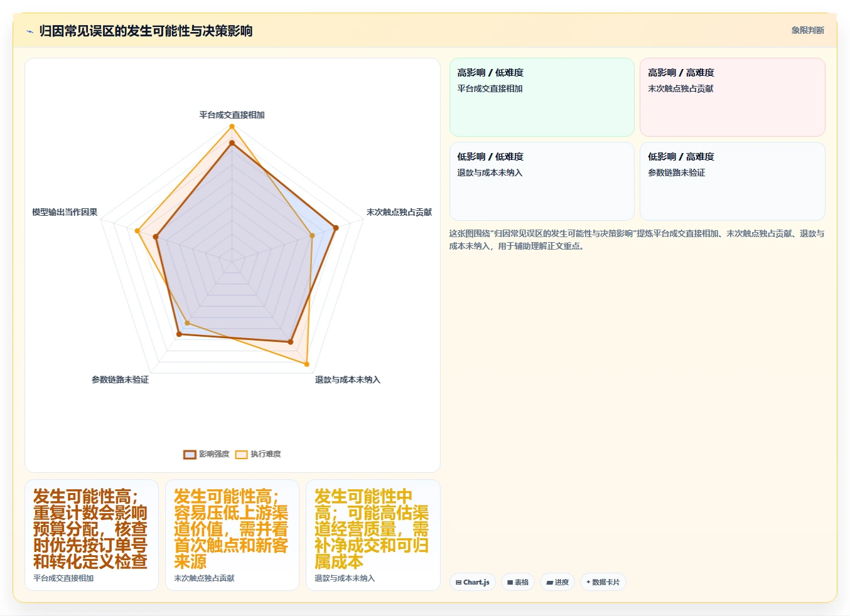The image size is (850, 616).
Task: Click 退款与成本未纳入 caption under third bottom card
Action: (x=345, y=578)
